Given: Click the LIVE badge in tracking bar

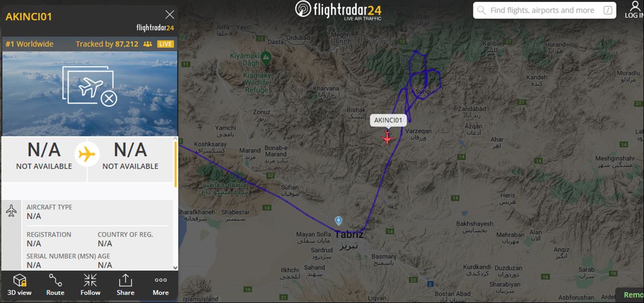Looking at the screenshot, I should click(165, 44).
